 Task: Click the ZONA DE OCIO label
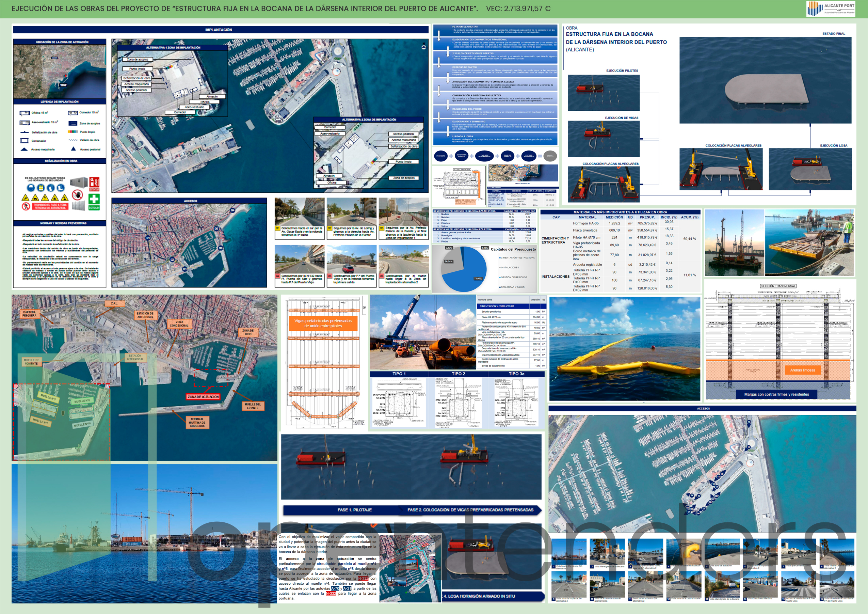(x=248, y=332)
